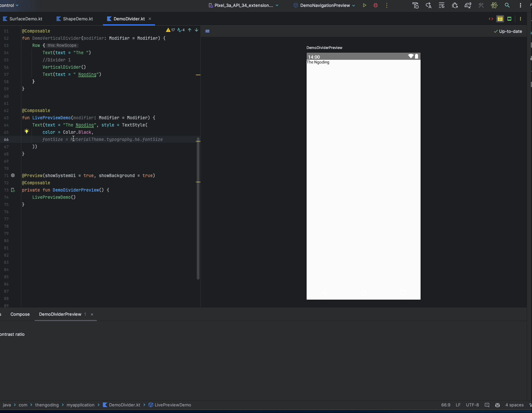Click the red Debug bug icon

(376, 5)
